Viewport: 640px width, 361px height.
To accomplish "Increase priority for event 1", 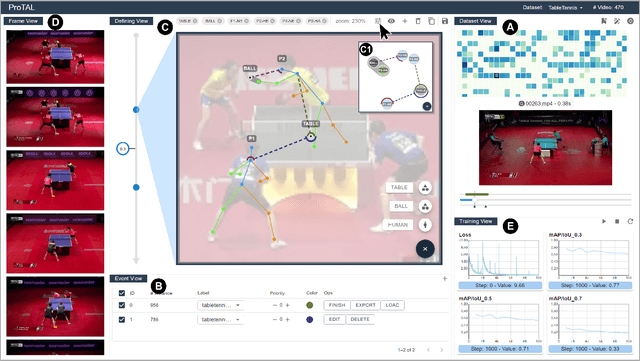I will pyautogui.click(x=288, y=319).
